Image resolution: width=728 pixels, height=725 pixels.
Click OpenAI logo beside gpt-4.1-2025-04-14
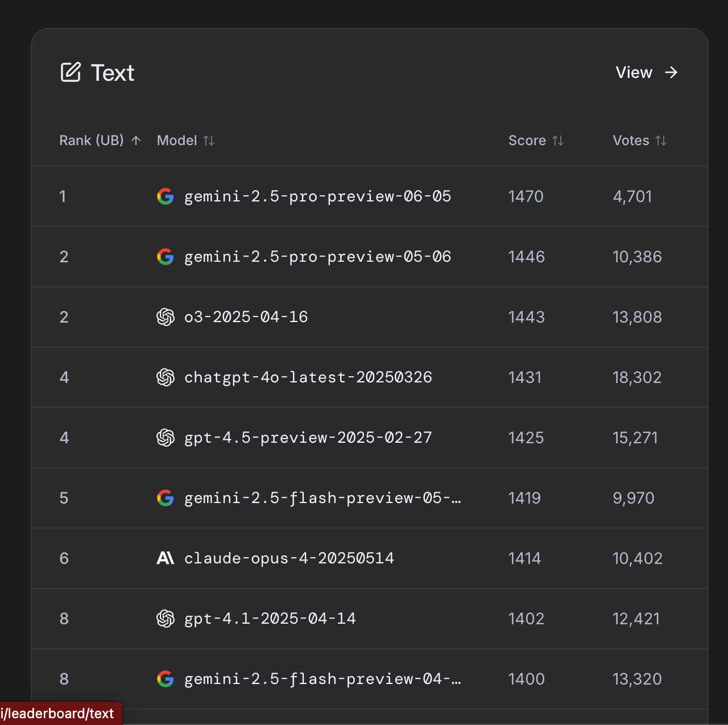(x=166, y=619)
